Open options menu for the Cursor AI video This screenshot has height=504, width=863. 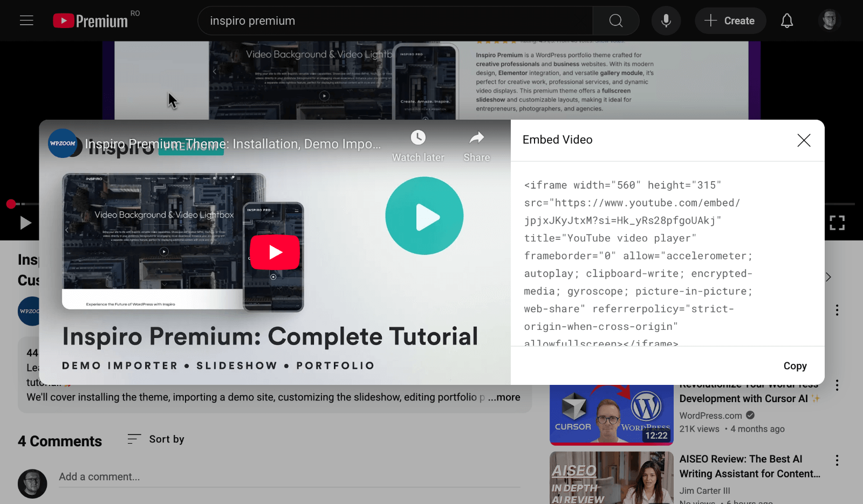coord(837,385)
